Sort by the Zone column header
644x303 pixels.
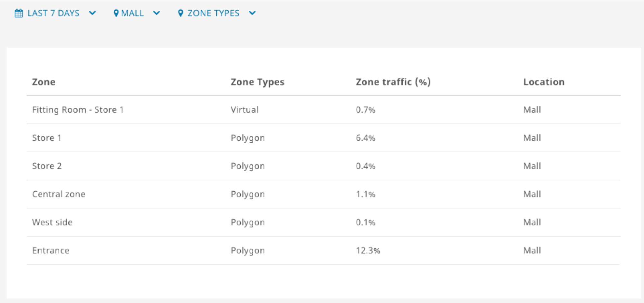pos(43,82)
